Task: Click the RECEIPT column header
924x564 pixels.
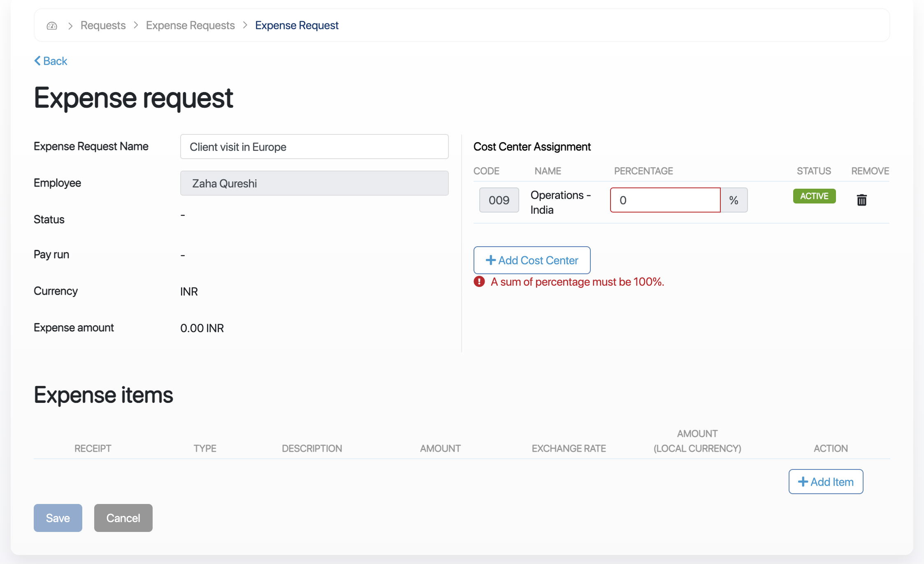Action: 93,448
